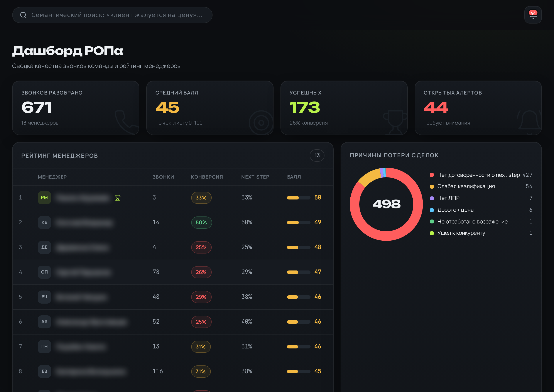Click the 26% conversion pill for СП
The width and height of the screenshot is (554, 392).
[x=201, y=272]
